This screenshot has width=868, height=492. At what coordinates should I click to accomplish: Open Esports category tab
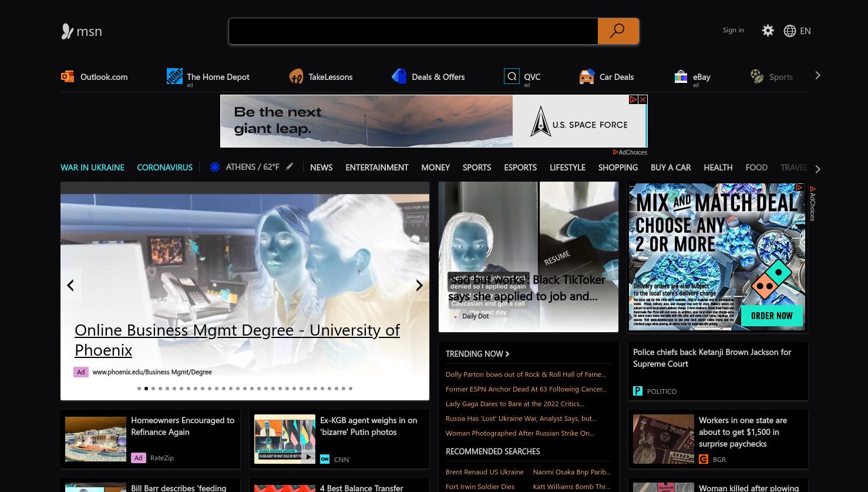coord(520,168)
